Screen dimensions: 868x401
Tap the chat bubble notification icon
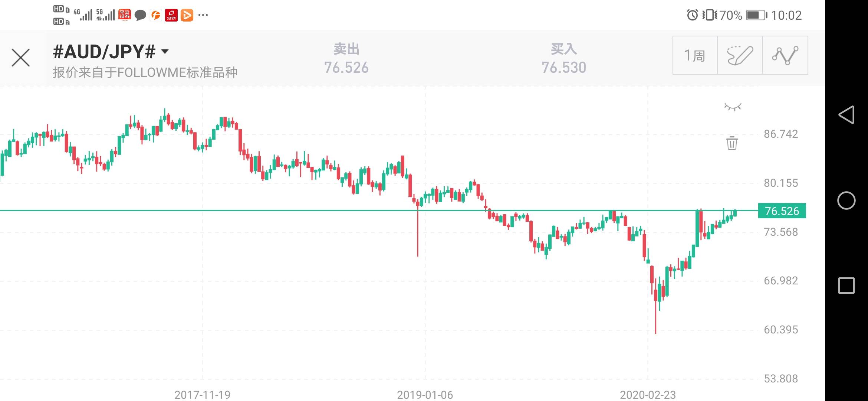[x=140, y=15]
